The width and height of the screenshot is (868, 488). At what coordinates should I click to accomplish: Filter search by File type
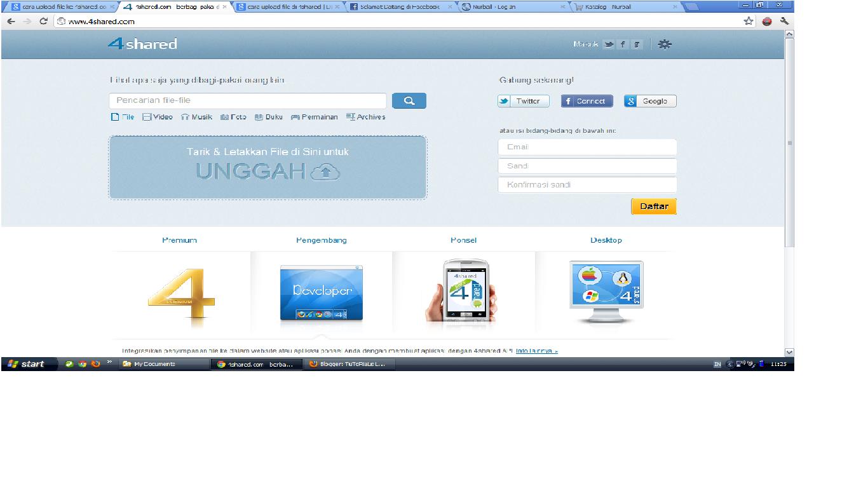click(x=123, y=117)
